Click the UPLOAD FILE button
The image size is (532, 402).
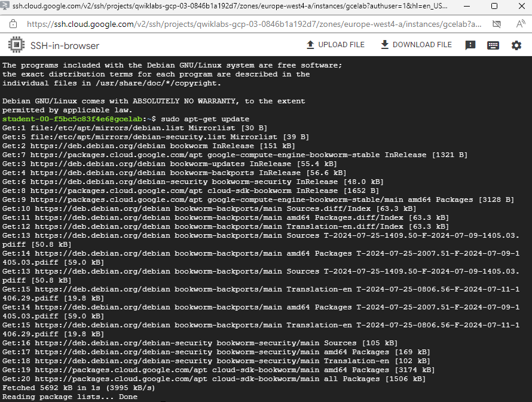click(x=335, y=45)
